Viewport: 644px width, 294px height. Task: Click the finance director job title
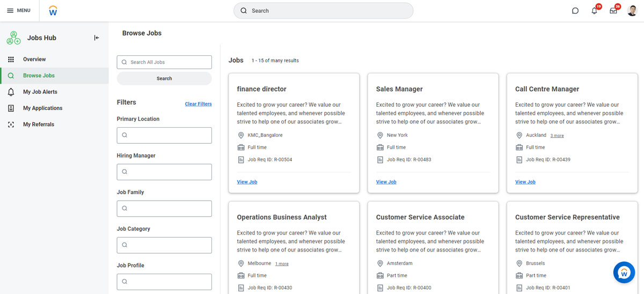tap(262, 89)
